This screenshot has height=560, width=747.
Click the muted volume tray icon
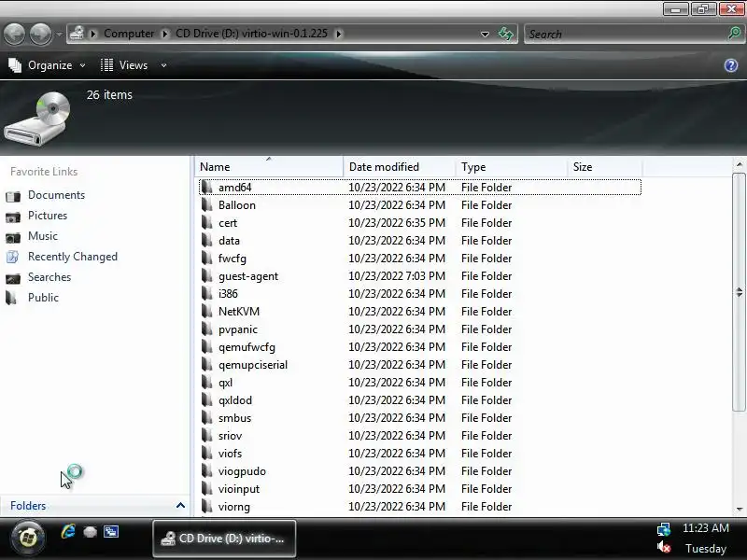click(664, 548)
